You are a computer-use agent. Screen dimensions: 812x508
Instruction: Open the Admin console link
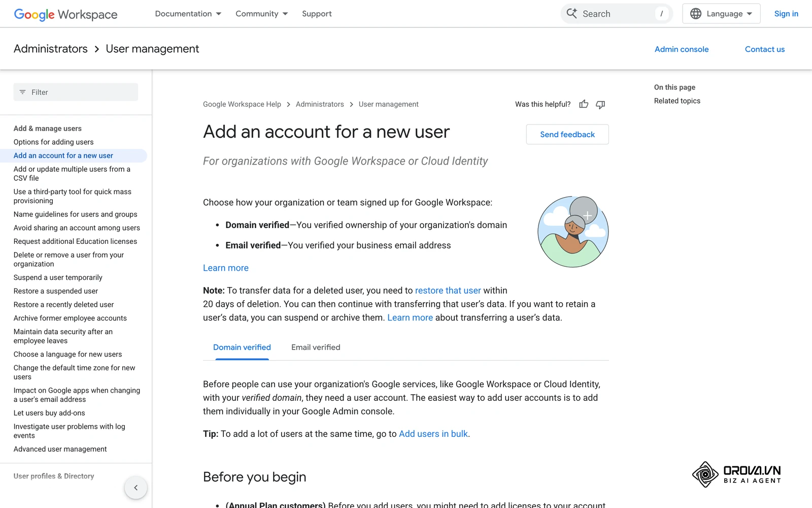(x=682, y=49)
